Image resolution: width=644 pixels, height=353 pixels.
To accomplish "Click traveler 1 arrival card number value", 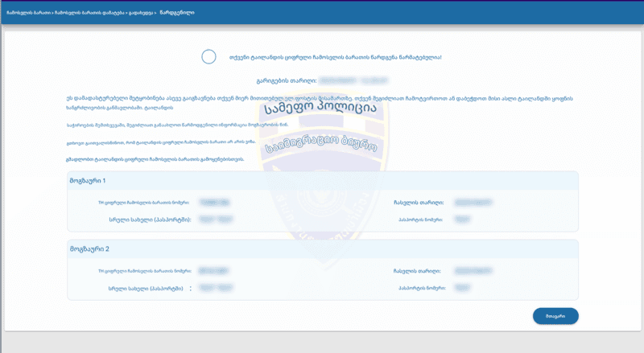I will [x=214, y=203].
